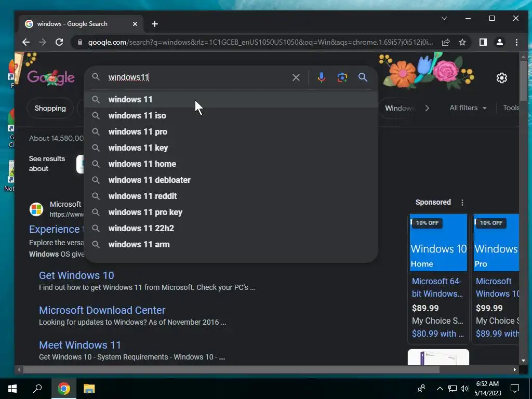Image resolution: width=532 pixels, height=399 pixels.
Task: Choose the 'windows 11 arm' suggestion
Action: (x=231, y=245)
